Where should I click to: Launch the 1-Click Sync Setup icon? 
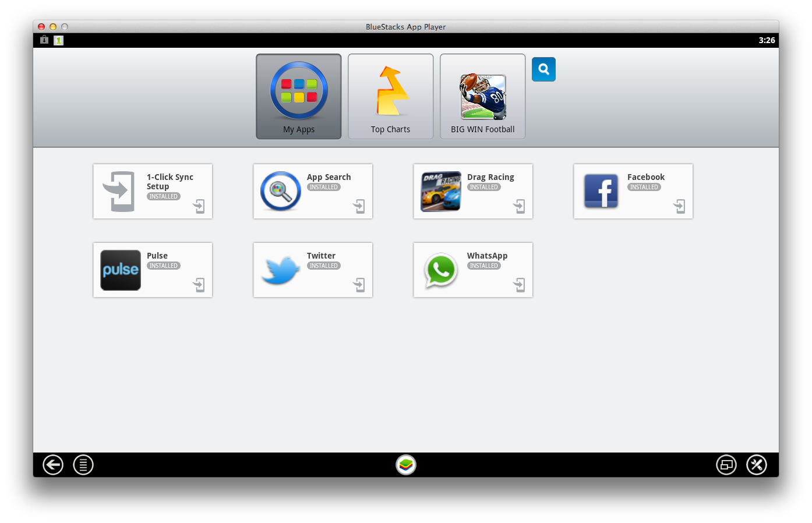[120, 191]
